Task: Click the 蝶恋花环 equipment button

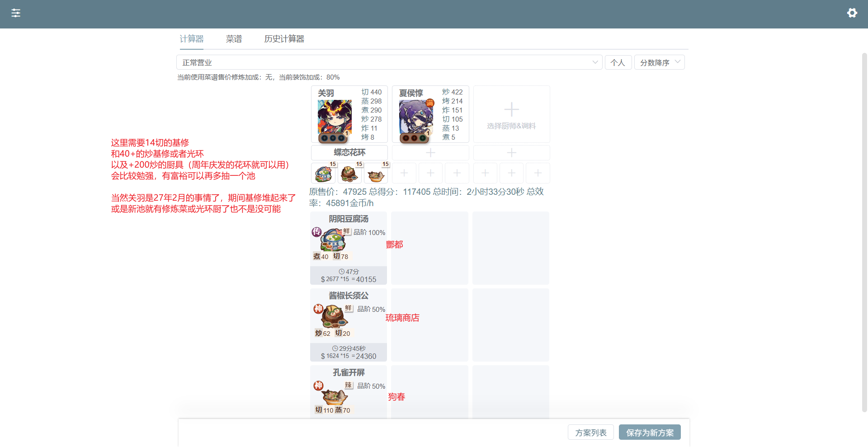Action: pos(349,153)
